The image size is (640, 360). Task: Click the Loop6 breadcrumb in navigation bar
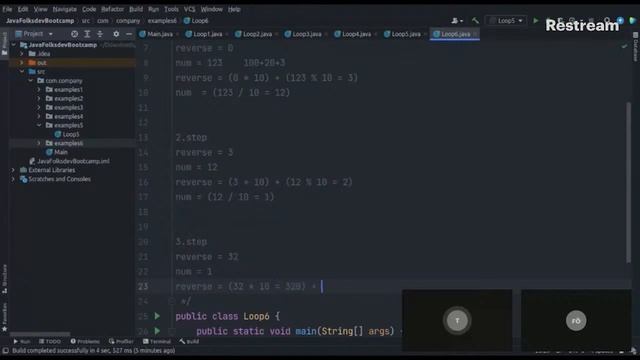tap(196, 21)
